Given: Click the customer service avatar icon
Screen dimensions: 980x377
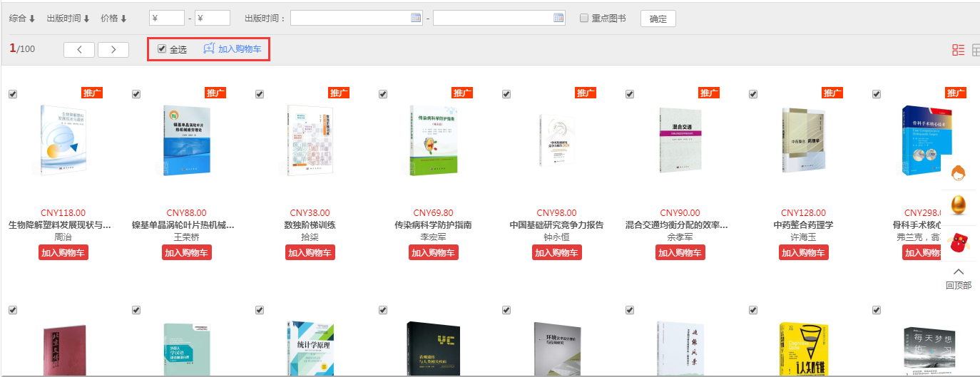Looking at the screenshot, I should [959, 173].
